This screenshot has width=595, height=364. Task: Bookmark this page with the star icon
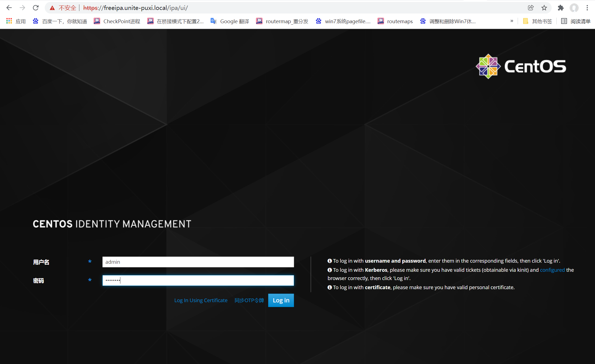[544, 8]
